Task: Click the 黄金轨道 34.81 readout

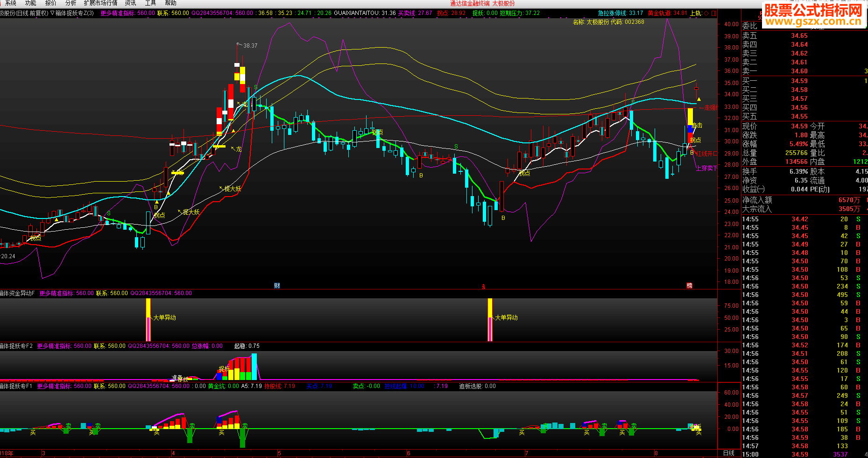Action: pos(667,13)
